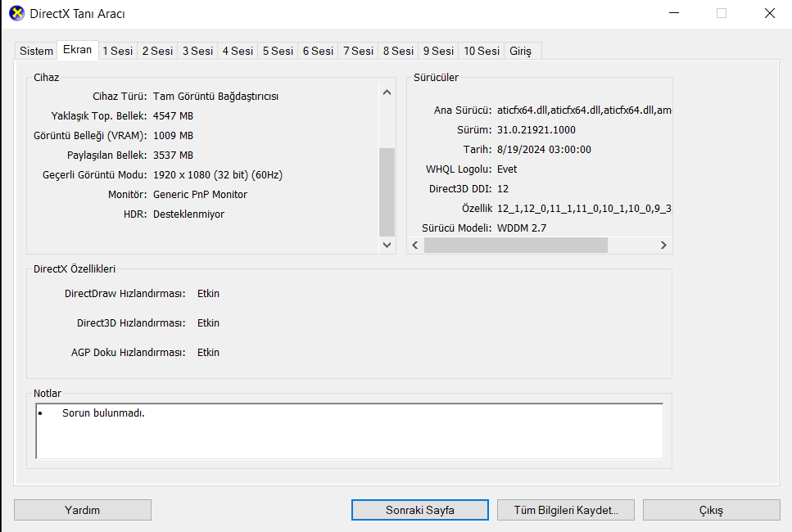
Task: Open the 5 Sesi tab
Action: point(278,51)
